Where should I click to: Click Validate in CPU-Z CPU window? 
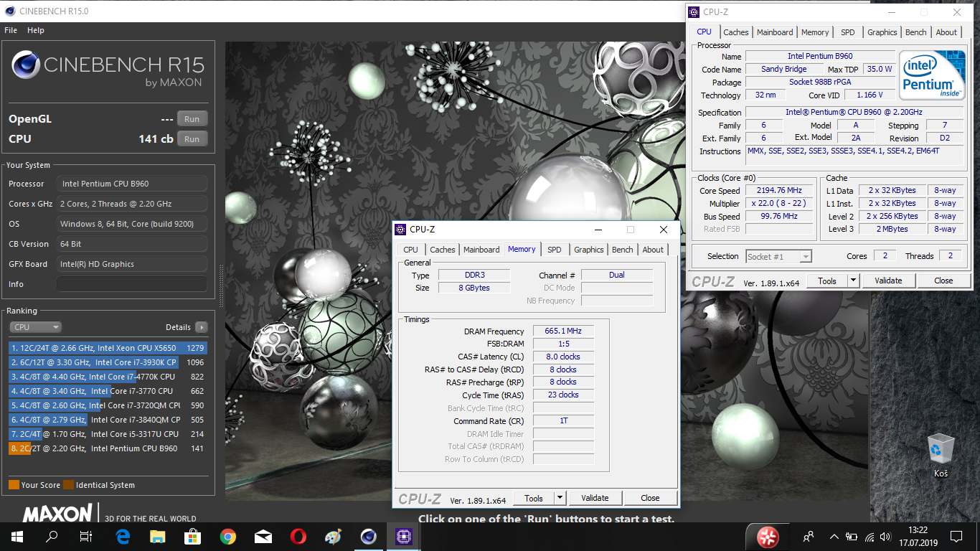click(x=888, y=281)
